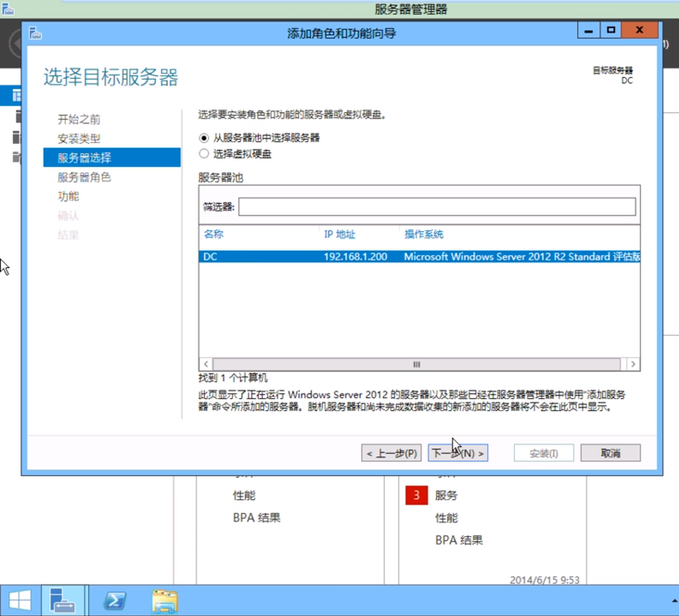The width and height of the screenshot is (679, 616).
Task: Launch PowerShell from the taskbar
Action: 115,601
